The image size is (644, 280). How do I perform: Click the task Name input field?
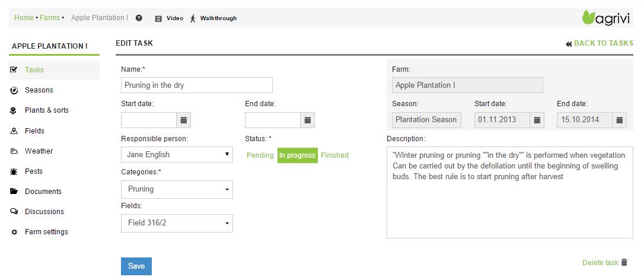(196, 85)
